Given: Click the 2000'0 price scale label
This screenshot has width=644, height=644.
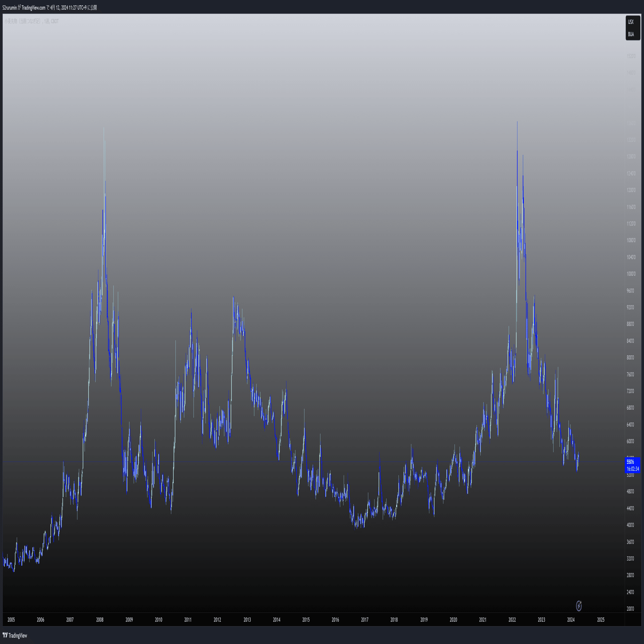Looking at the screenshot, I should [x=630, y=609].
